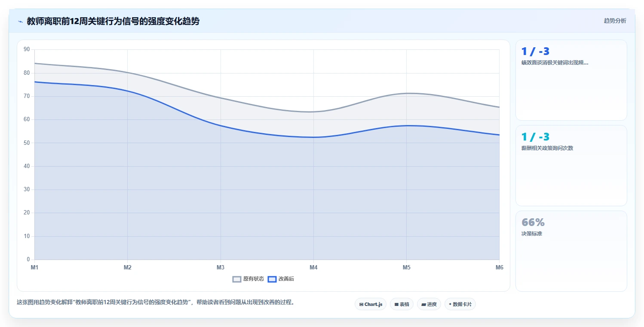Click the gray 原有状态 legend color box
644x327 pixels.
237,279
